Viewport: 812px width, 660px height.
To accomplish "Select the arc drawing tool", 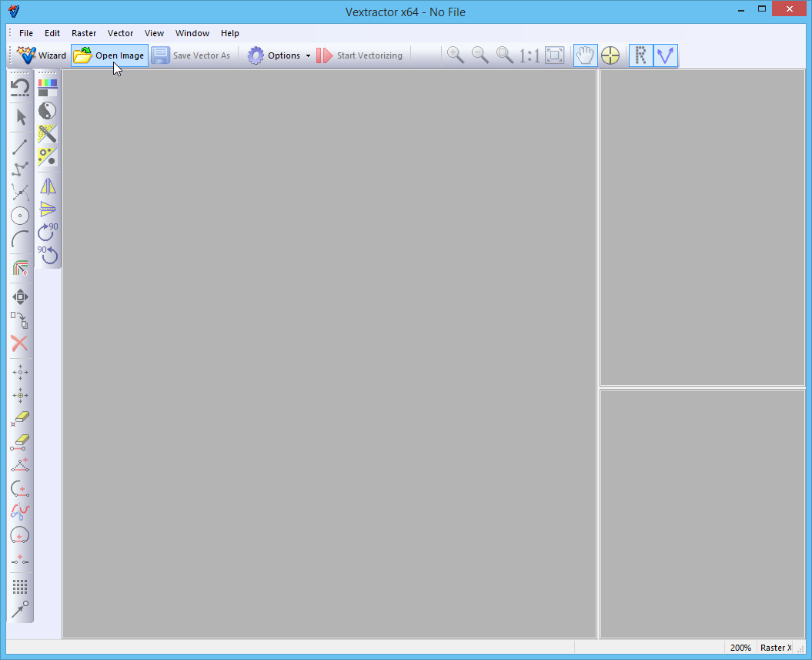I will pyautogui.click(x=20, y=239).
